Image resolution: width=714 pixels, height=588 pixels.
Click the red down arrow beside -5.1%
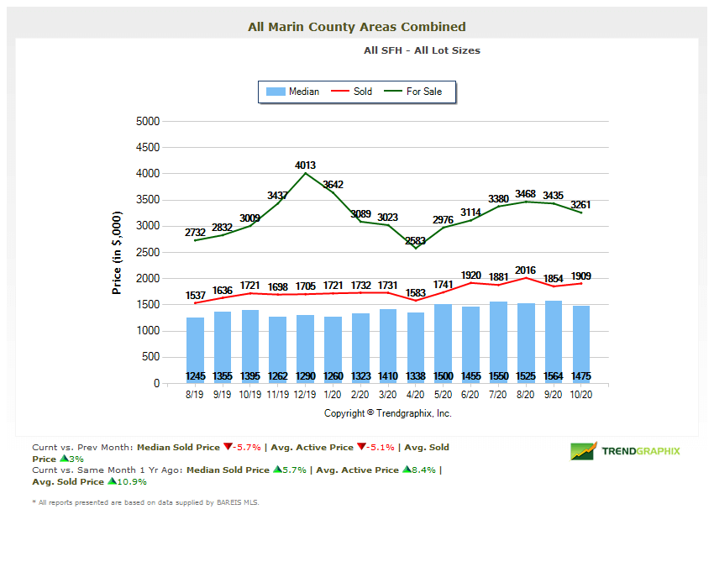click(x=361, y=448)
